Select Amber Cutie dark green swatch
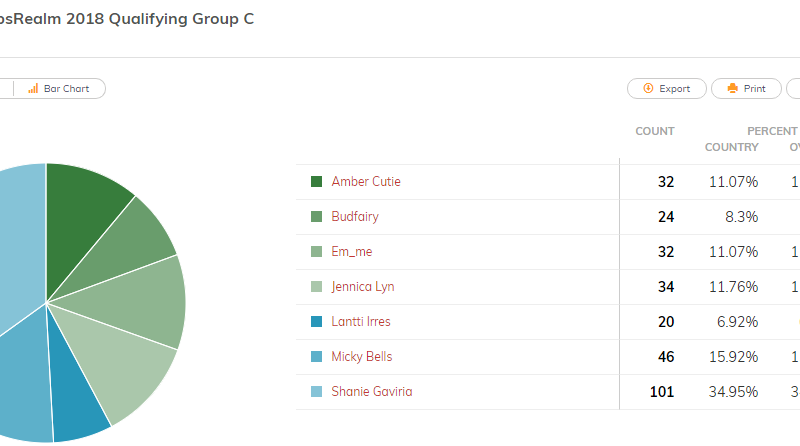Viewport: 800px width, 446px height. pos(316,181)
